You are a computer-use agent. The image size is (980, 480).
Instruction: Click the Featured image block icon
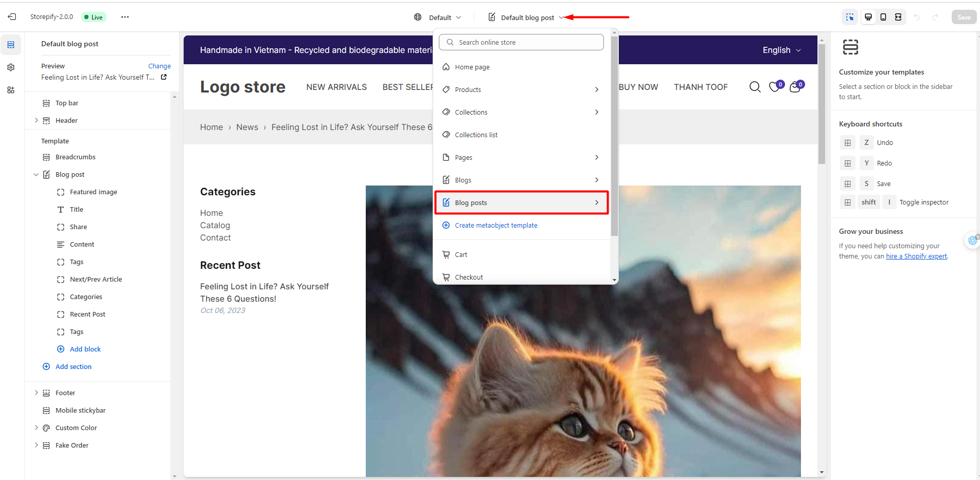pyautogui.click(x=61, y=192)
